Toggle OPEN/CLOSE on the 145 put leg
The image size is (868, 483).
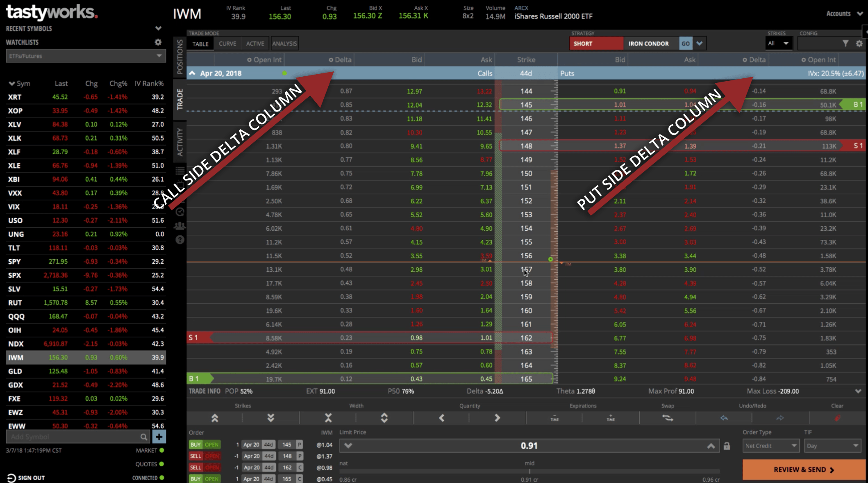(x=212, y=444)
